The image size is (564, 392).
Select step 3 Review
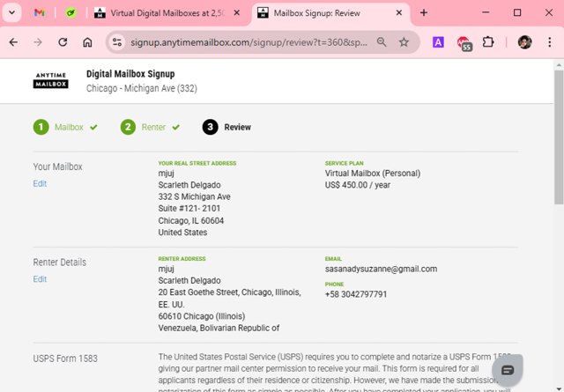226,128
